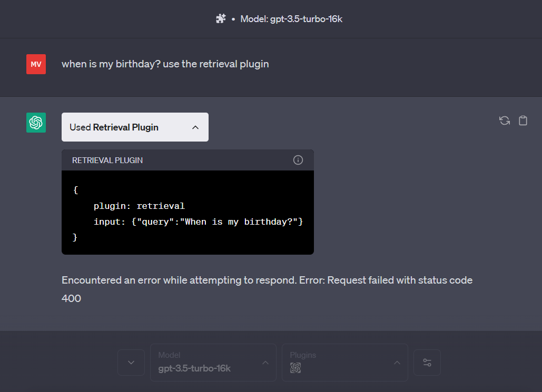Image resolution: width=542 pixels, height=392 pixels.
Task: Click the OpenAI logo in the Plugins box
Action: click(295, 368)
